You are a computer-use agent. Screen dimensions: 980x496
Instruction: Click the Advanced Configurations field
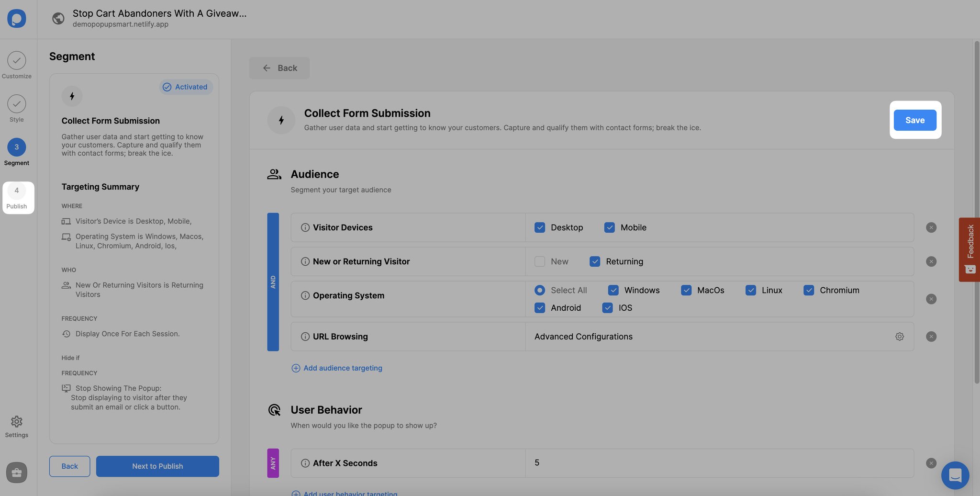click(720, 337)
